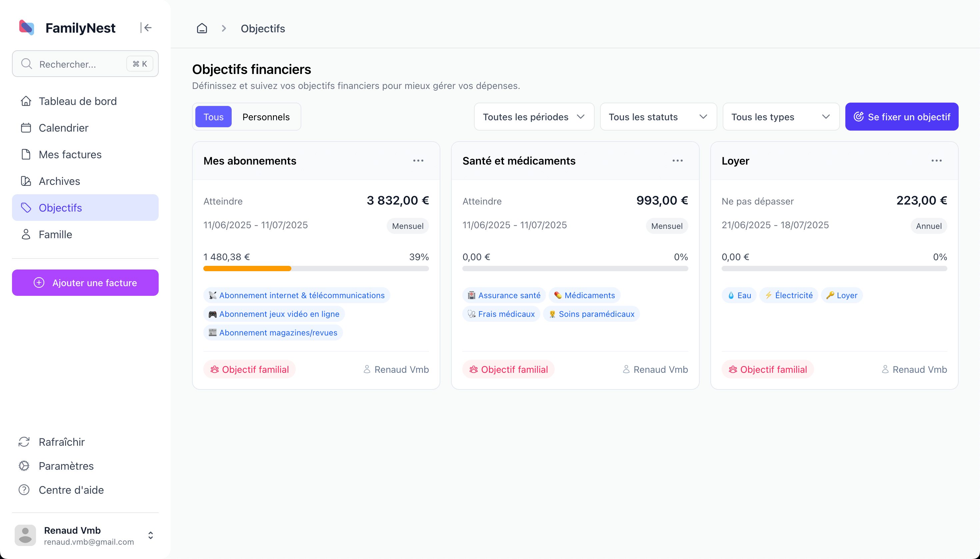Viewport: 980px width, 559px height.
Task: Collapse the sidebar with the arrow icon
Action: [146, 28]
